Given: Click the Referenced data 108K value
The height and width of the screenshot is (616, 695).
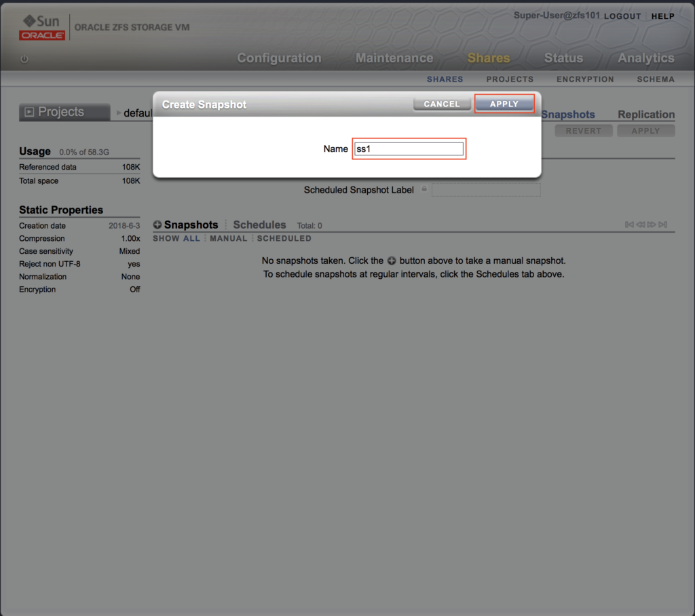Looking at the screenshot, I should pyautogui.click(x=131, y=167).
